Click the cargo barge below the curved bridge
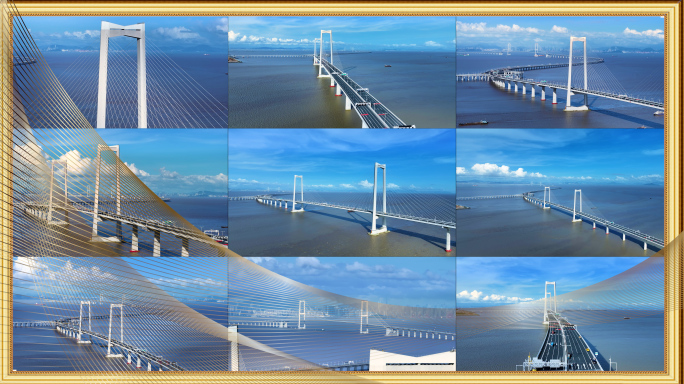The image size is (684, 384). coord(473,123)
